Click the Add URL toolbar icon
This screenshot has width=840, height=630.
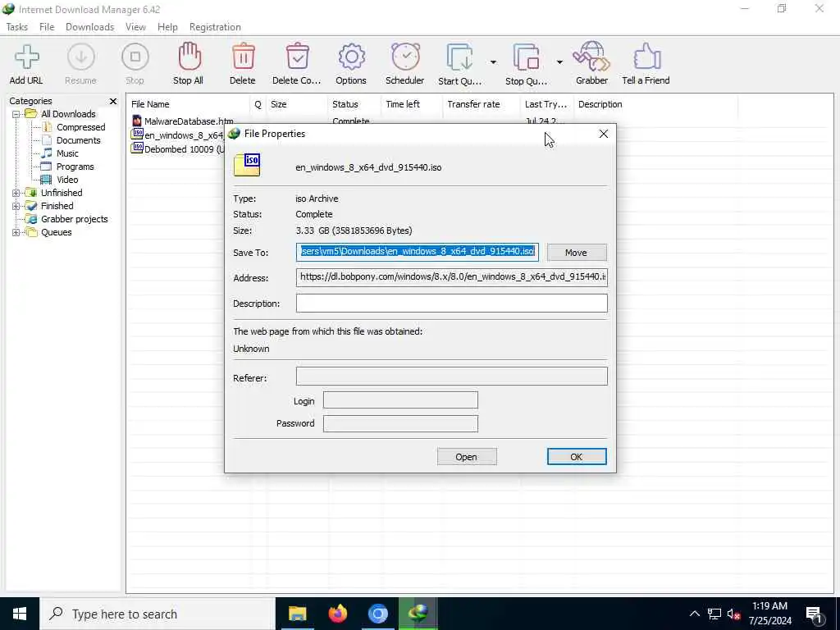click(27, 57)
